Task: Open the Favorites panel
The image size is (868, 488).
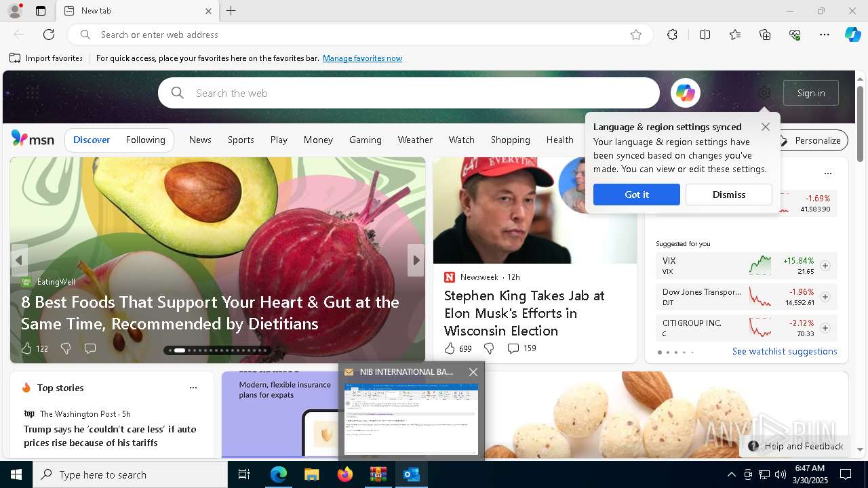Action: coord(735,35)
